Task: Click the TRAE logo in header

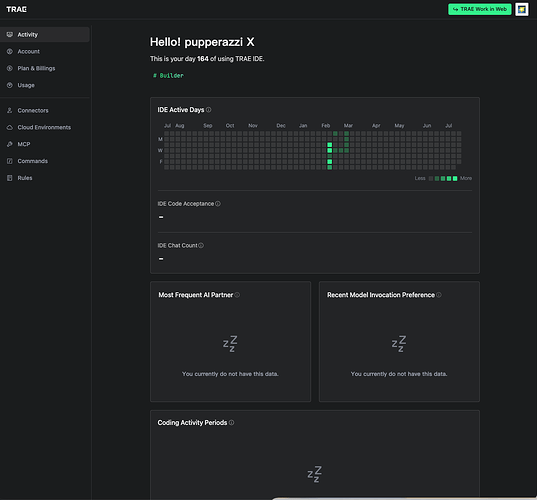Action: [x=16, y=9]
